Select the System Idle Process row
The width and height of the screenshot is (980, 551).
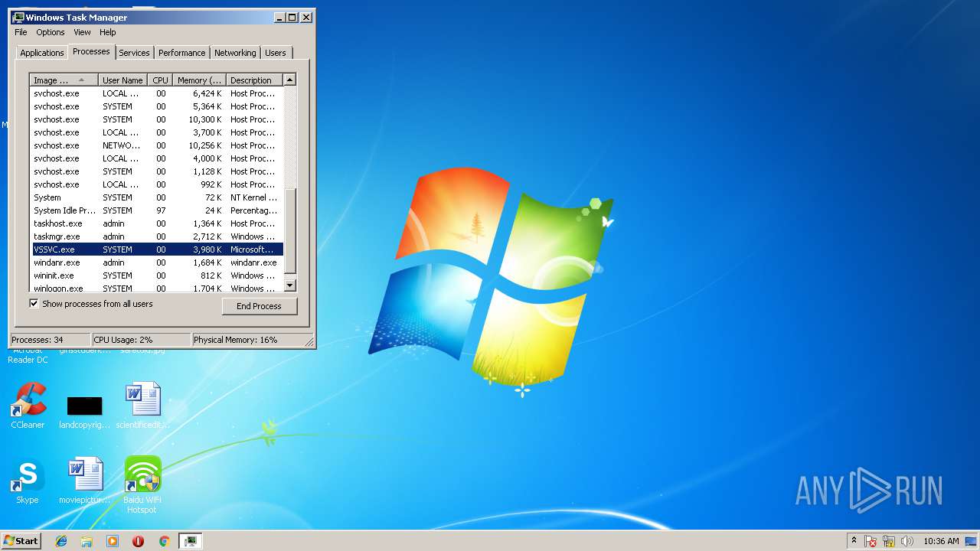point(157,210)
